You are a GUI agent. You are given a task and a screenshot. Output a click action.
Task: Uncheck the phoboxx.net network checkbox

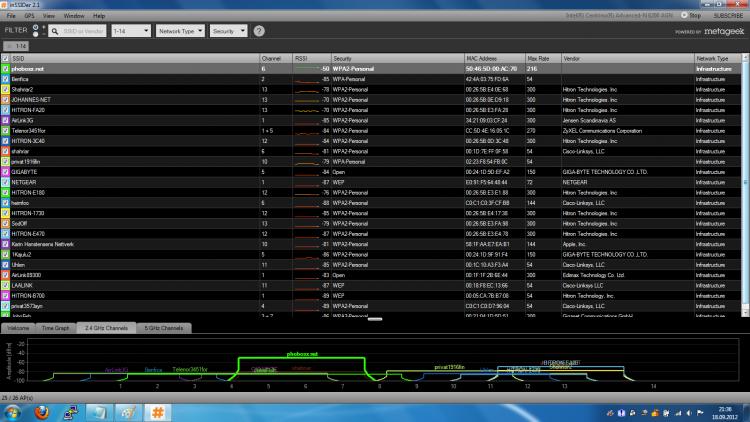click(x=5, y=69)
